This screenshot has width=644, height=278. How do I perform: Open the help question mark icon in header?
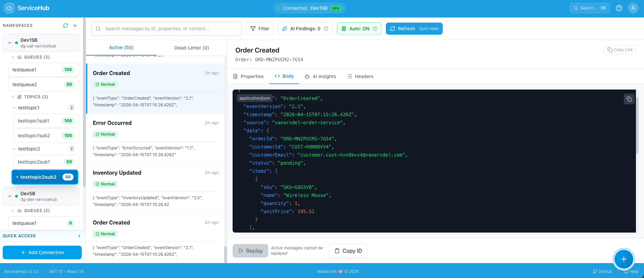pyautogui.click(x=619, y=8)
